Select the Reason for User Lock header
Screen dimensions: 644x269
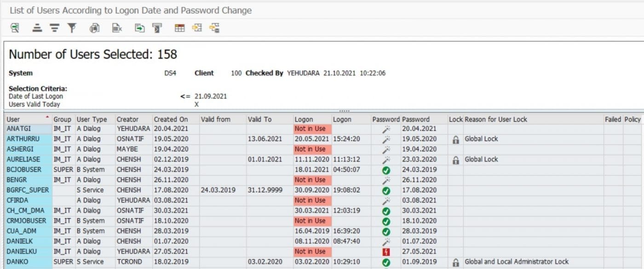[x=533, y=119]
